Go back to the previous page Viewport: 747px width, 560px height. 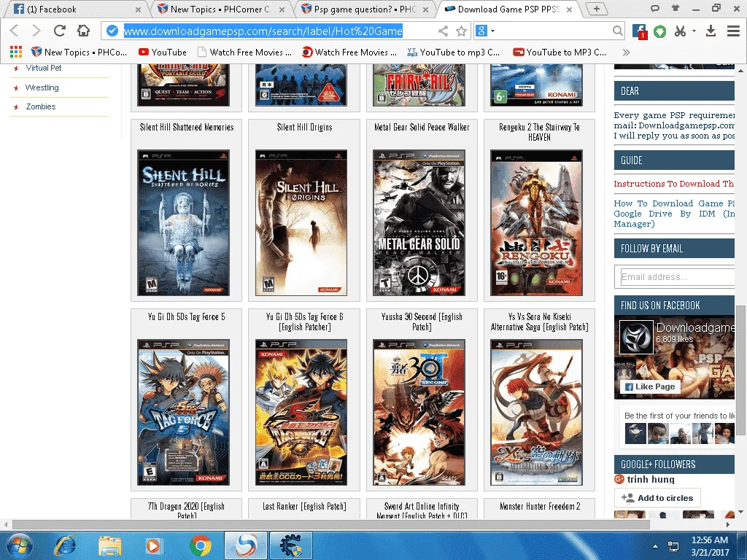(15, 31)
